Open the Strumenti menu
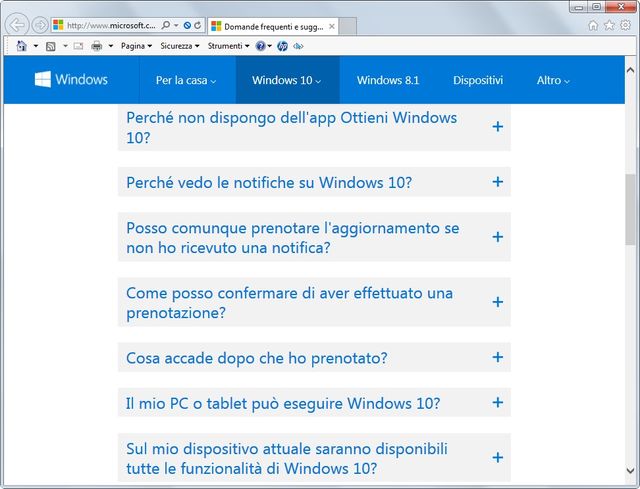The width and height of the screenshot is (640, 489). coord(228,46)
